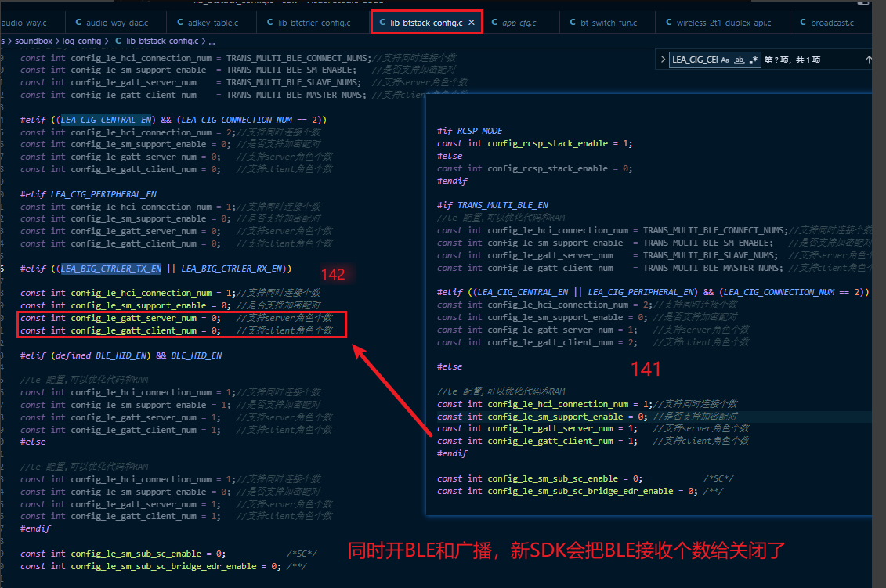
Task: Click the LEA_BIG_CTRLER_RX_EN macro
Action: click(232, 269)
